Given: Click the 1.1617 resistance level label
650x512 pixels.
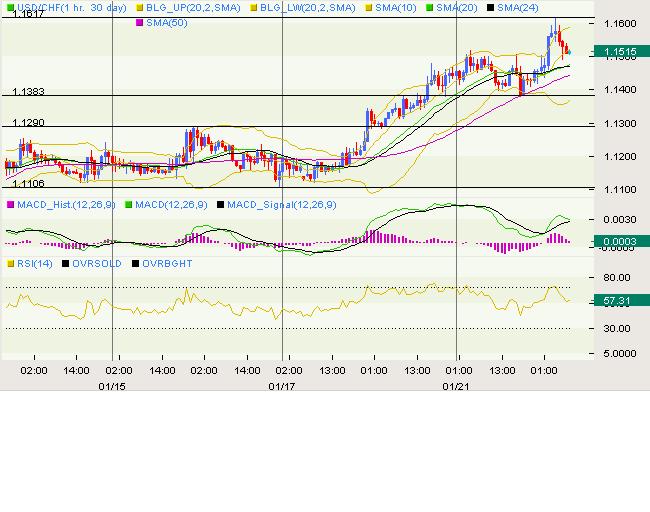Looking at the screenshot, I should point(28,14).
